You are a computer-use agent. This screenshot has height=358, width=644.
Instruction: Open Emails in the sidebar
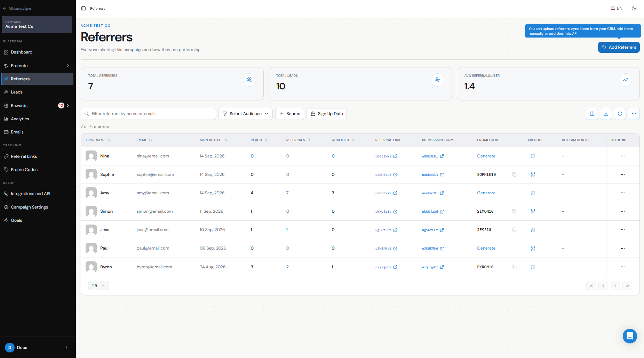[x=37, y=132]
